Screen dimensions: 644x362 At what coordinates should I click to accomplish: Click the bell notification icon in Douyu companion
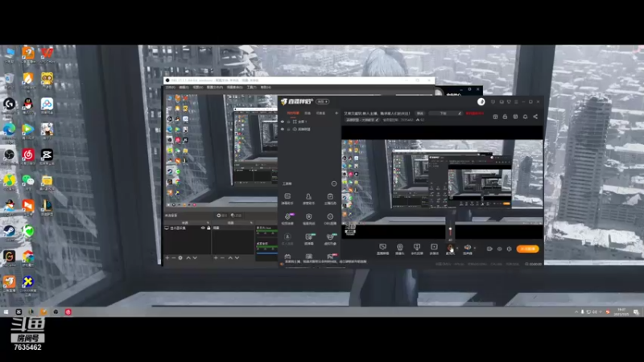point(525,117)
